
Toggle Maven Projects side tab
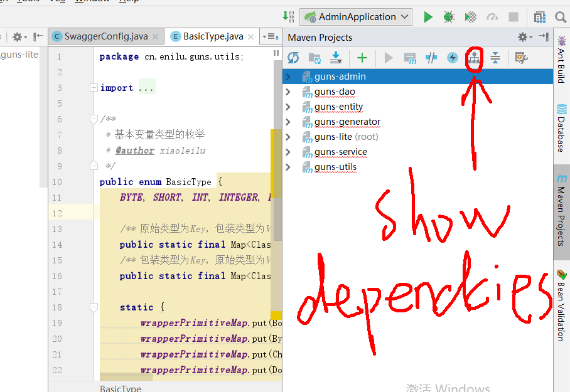tap(562, 211)
